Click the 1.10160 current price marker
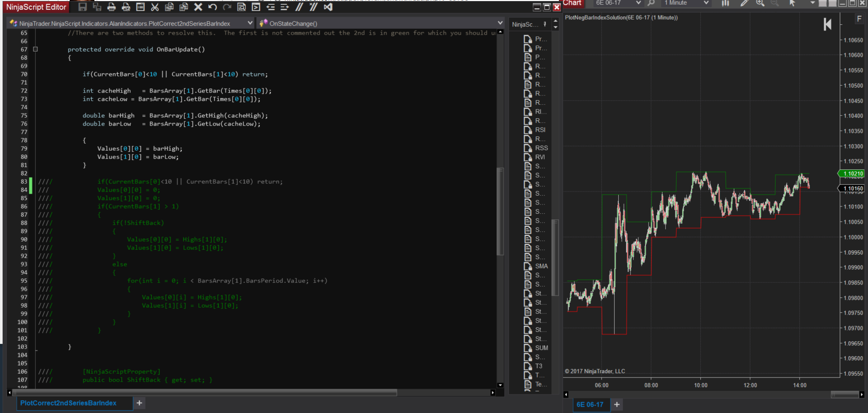This screenshot has height=413, width=868. point(851,188)
